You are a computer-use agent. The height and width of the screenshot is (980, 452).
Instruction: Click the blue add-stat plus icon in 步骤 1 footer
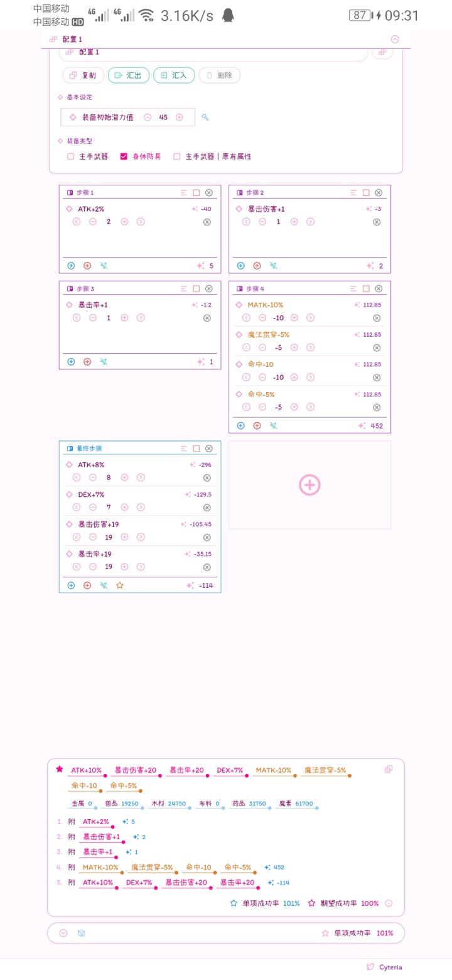pos(71,266)
